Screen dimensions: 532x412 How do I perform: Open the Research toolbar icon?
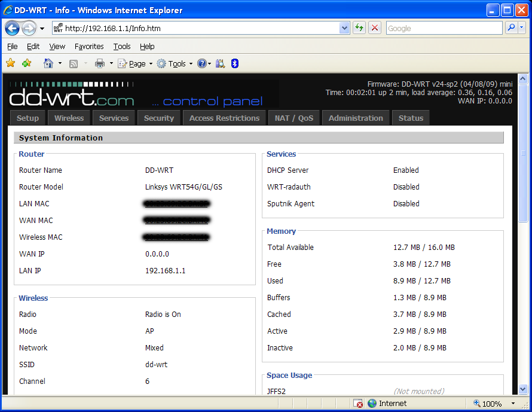220,63
